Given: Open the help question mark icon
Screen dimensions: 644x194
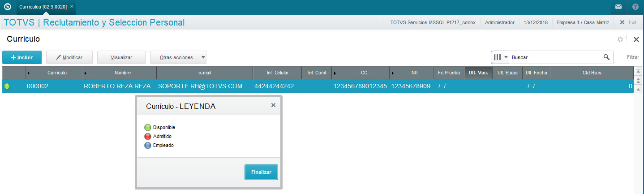Looking at the screenshot, I should coord(635,7).
